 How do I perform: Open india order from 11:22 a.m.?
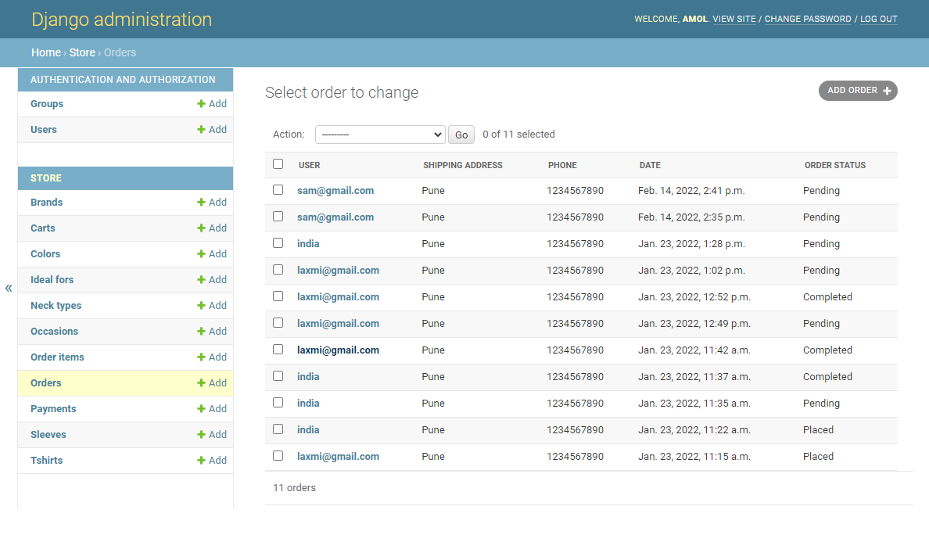click(308, 430)
